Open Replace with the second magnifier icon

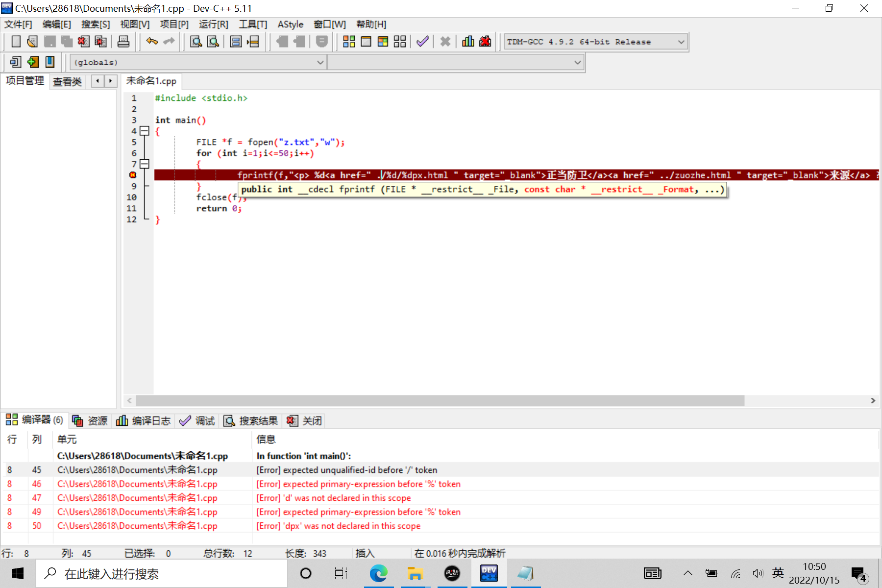point(213,42)
